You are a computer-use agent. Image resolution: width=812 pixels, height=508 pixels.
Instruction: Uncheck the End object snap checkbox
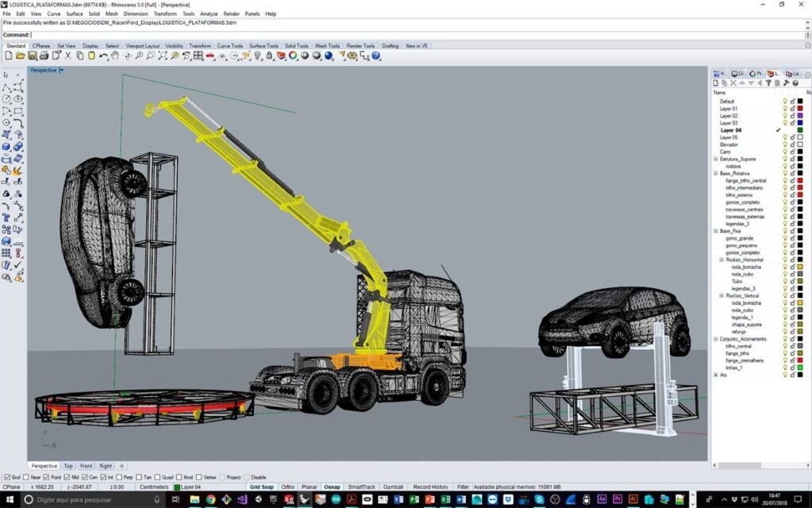point(7,477)
